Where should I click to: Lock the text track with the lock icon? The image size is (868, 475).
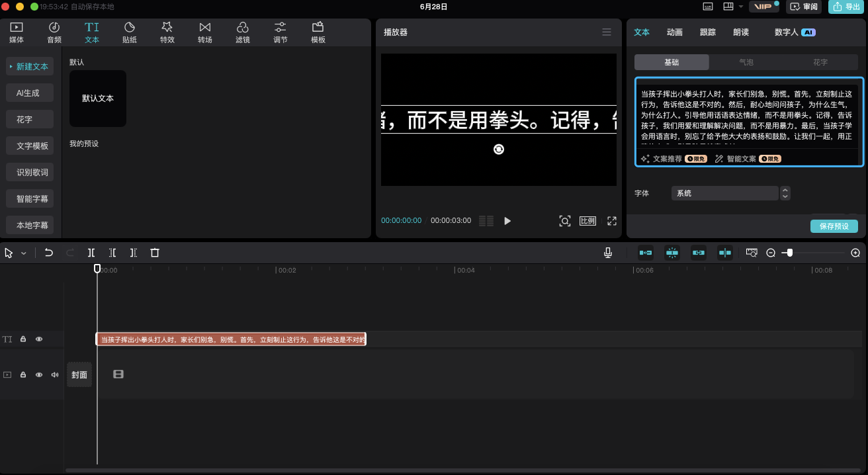pyautogui.click(x=23, y=339)
